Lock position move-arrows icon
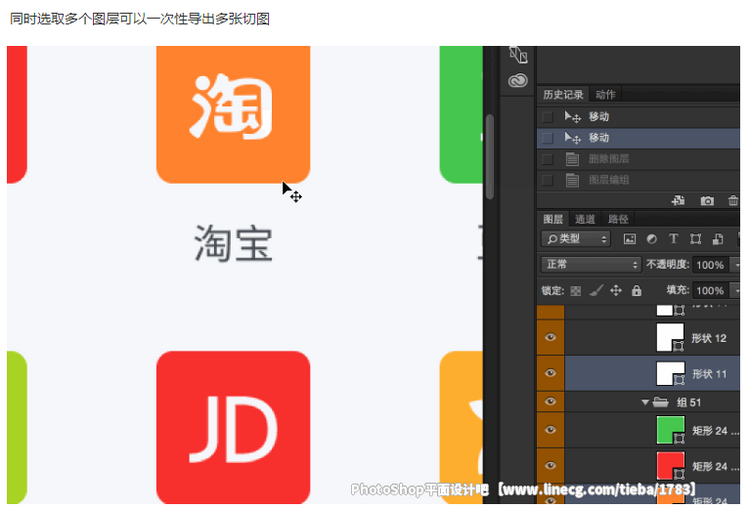Screen dimensions: 750x508 pyautogui.click(x=616, y=290)
